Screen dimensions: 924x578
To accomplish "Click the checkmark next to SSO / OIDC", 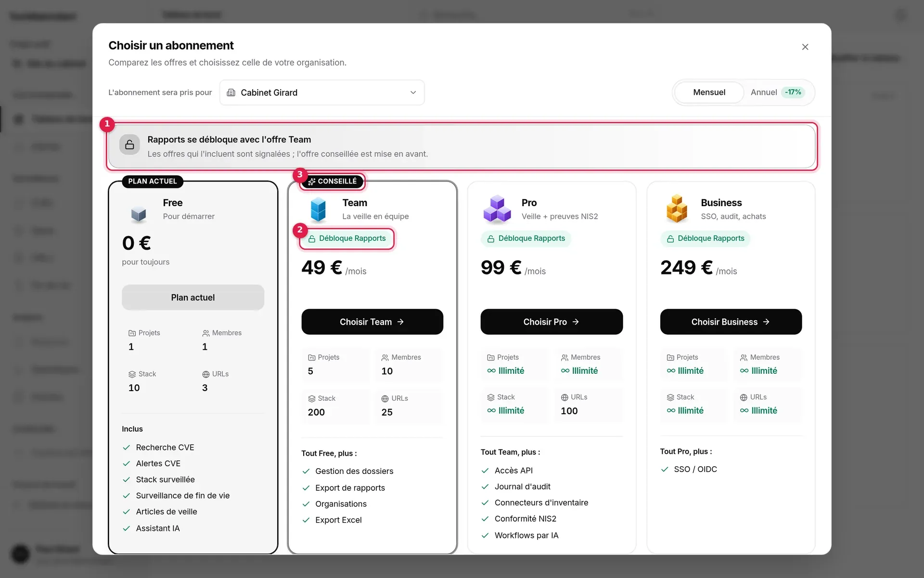I will click(x=665, y=469).
